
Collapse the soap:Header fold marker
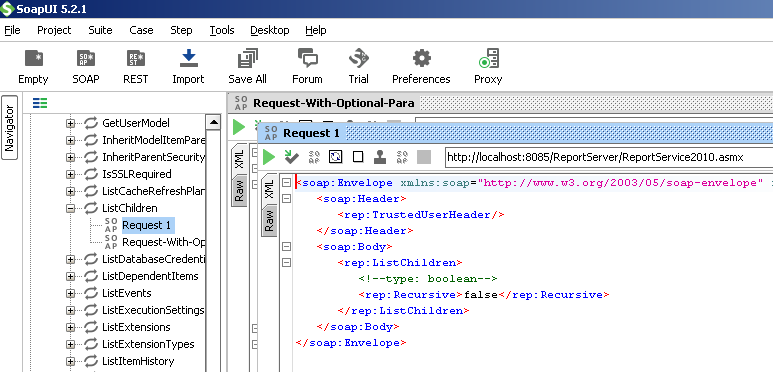(286, 199)
